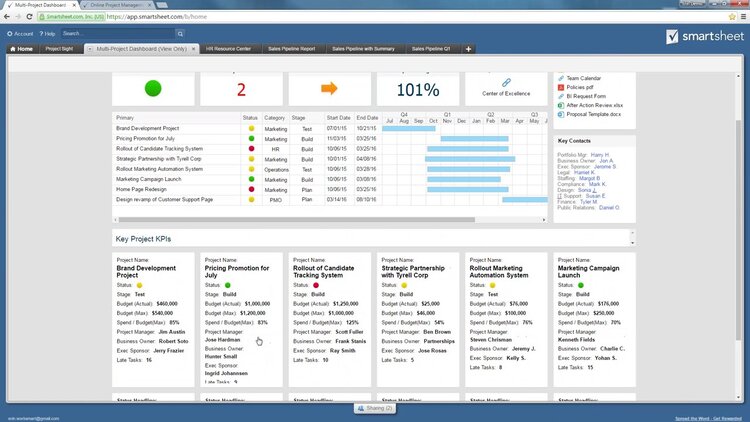Bookmark the page with the star

pos(732,17)
